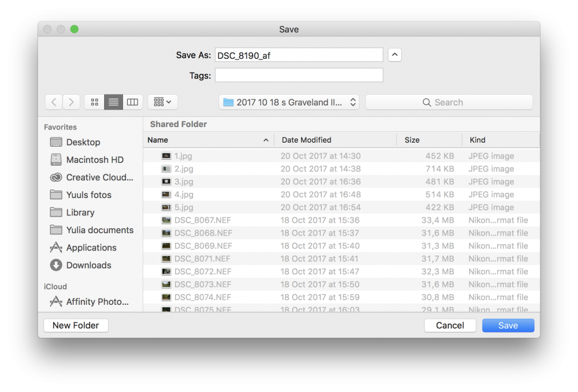Select DSC_8067.NEF in the file list

pyautogui.click(x=342, y=220)
